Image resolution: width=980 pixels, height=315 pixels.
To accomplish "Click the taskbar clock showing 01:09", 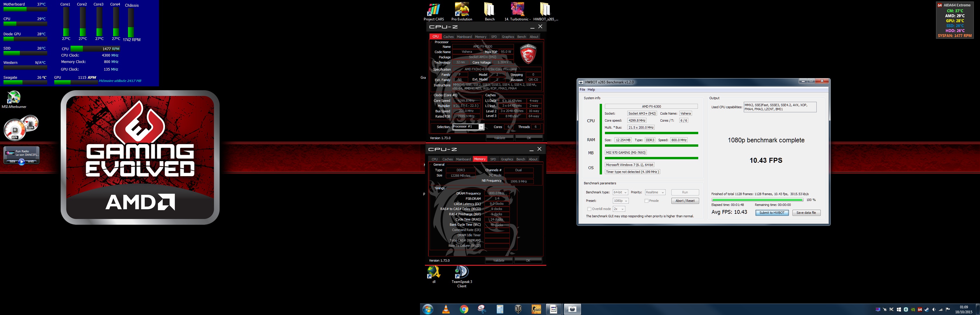I will click(964, 309).
